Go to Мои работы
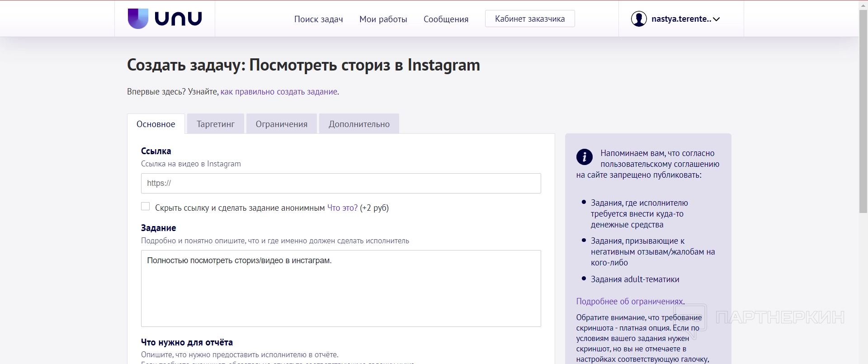Image resolution: width=868 pixels, height=364 pixels. coord(383,19)
